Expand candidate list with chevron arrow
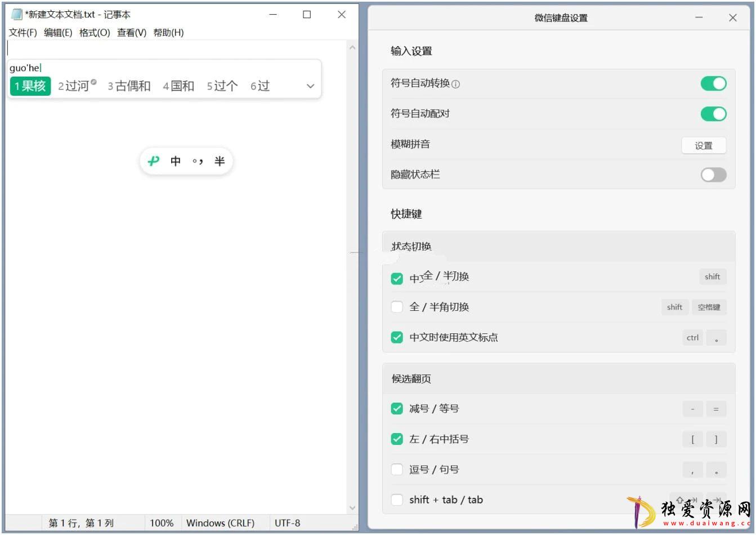This screenshot has height=535, width=756. tap(310, 86)
